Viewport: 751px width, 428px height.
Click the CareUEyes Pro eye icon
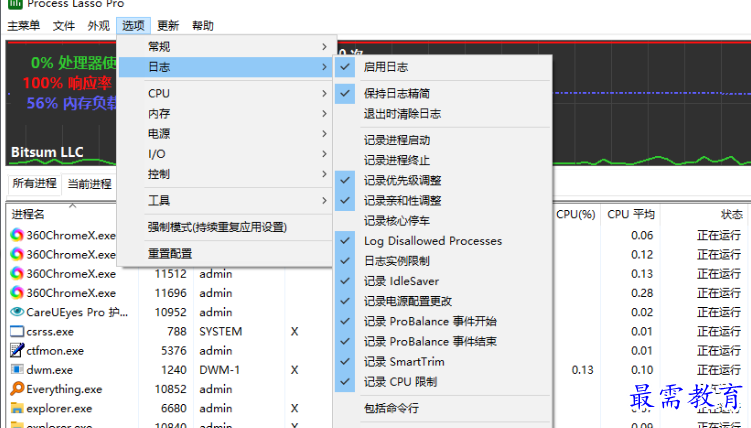pos(17,312)
